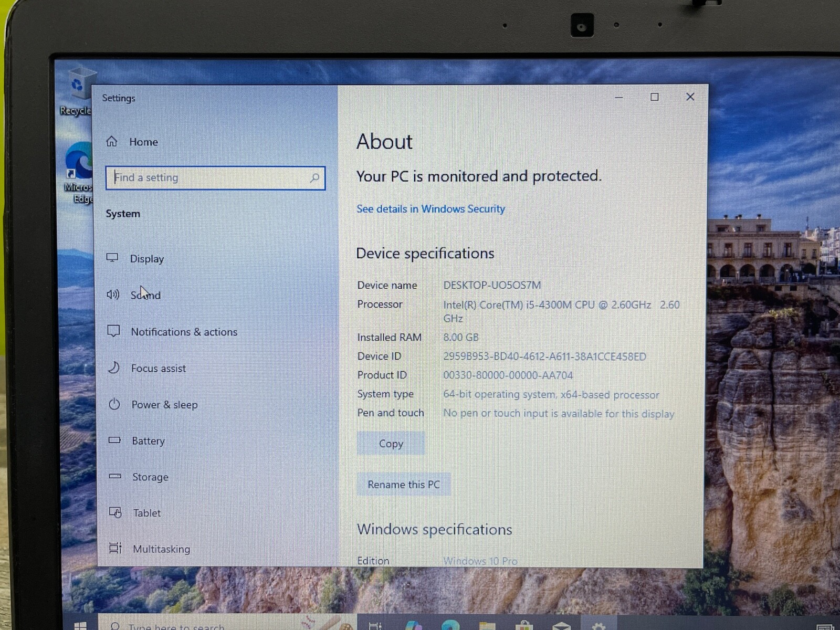Viewport: 840px width, 630px height.
Task: Open Focus assist settings
Action: [x=146, y=369]
